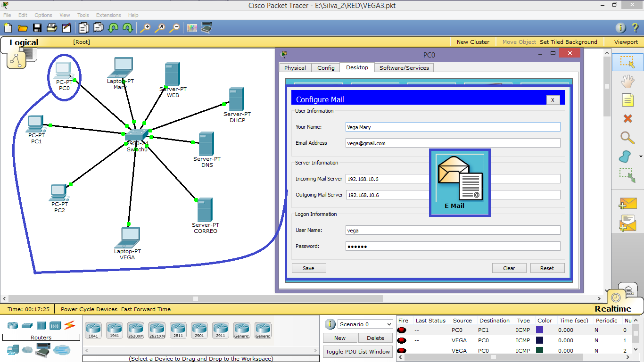Open the Scenario 0 dropdown
This screenshot has width=644, height=363.
coord(365,324)
